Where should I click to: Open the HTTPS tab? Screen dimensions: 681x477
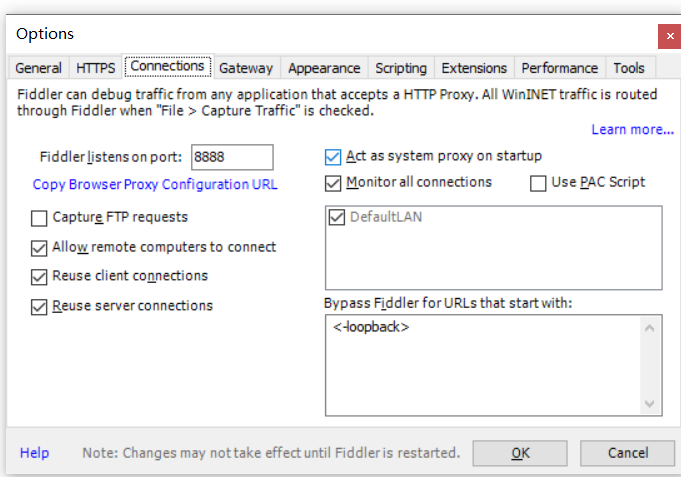click(96, 68)
